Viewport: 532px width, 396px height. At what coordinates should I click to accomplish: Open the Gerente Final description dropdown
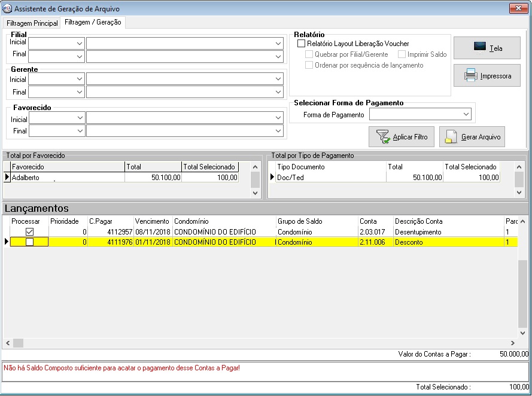coord(278,92)
